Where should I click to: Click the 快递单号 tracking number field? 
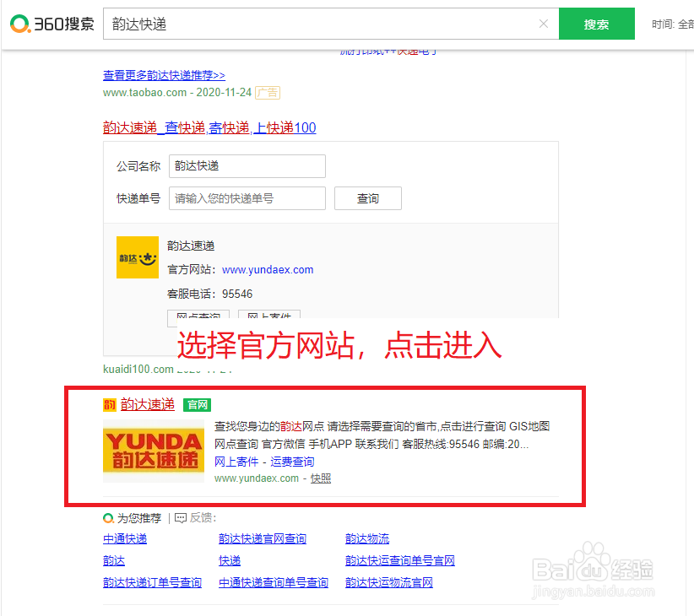click(x=247, y=198)
